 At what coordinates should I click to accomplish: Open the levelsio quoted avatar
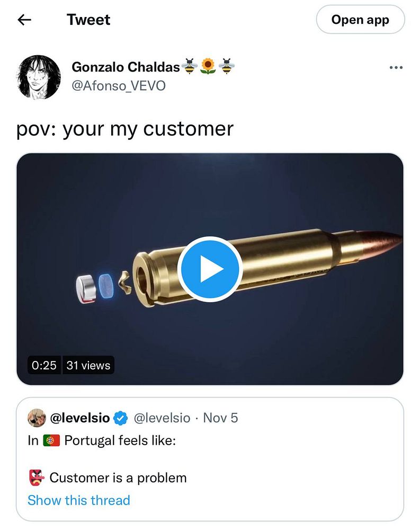point(37,418)
